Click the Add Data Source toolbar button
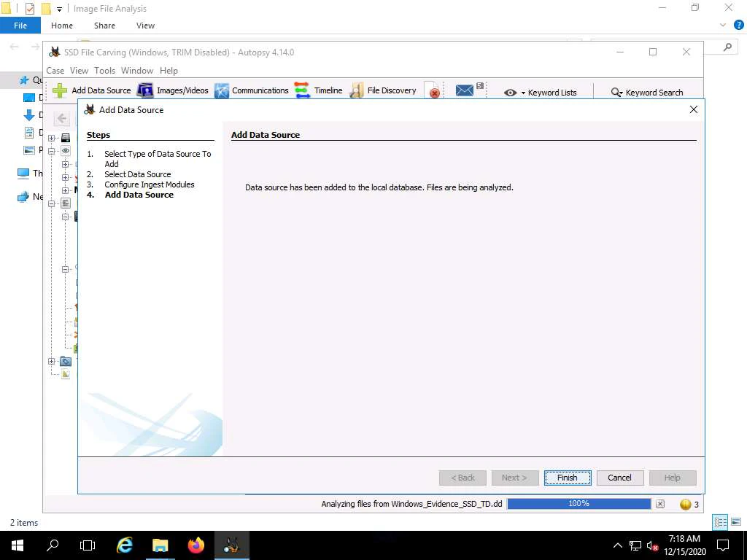 [92, 90]
